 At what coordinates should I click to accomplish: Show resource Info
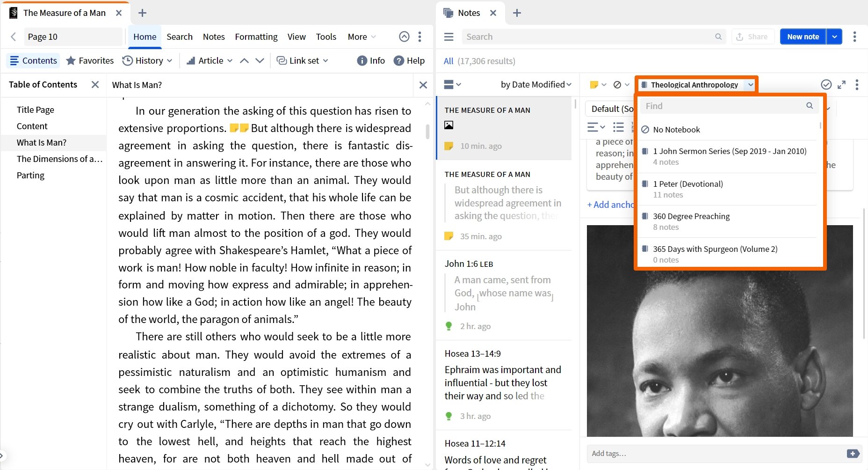tap(371, 60)
